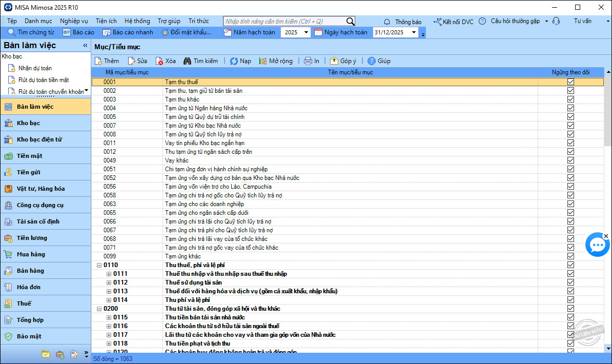Open the Nghiệp vụ menu

point(74,21)
